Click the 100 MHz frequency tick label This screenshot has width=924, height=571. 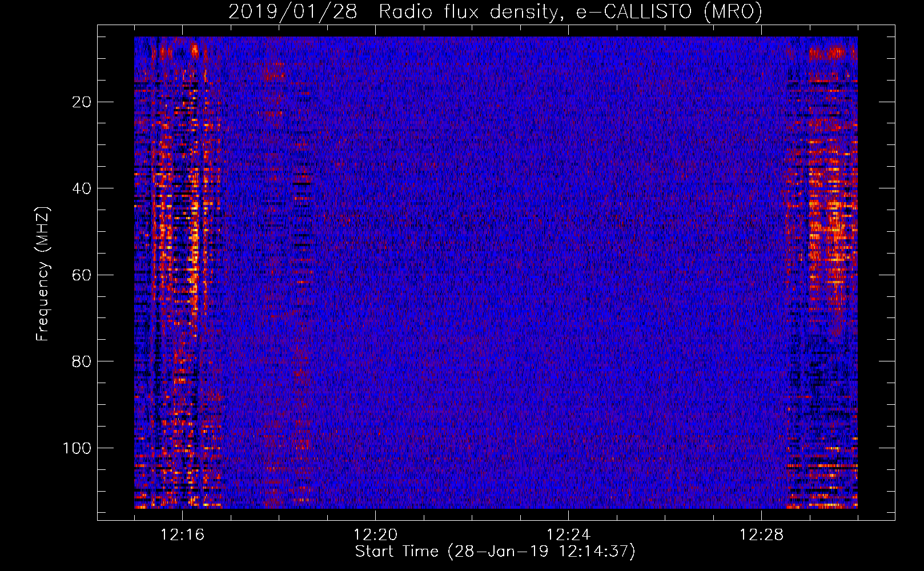(x=77, y=448)
